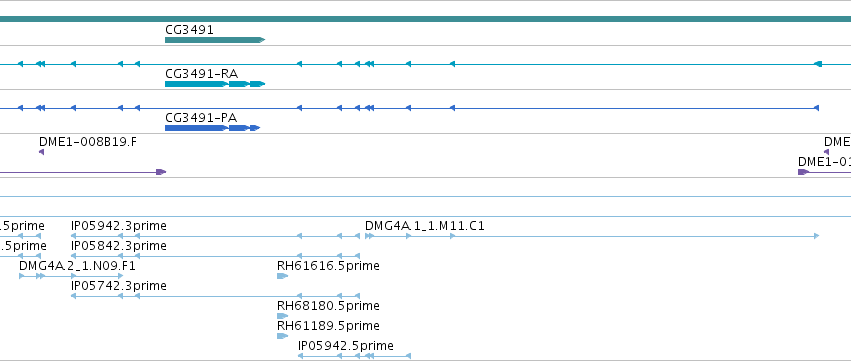Click the DMG4A.1_1.M11.C1 label
This screenshot has height=361, width=851.
424,225
